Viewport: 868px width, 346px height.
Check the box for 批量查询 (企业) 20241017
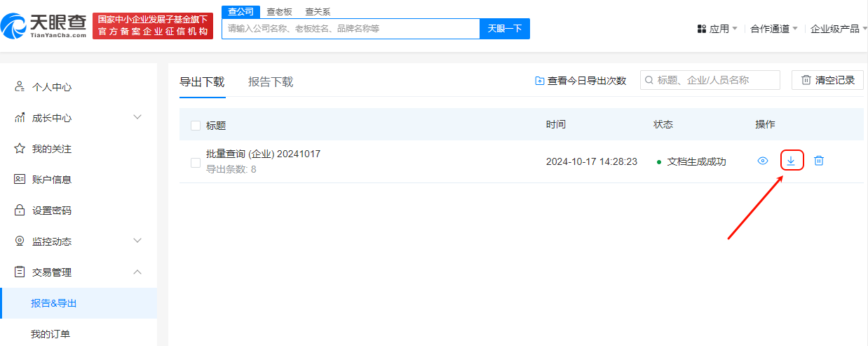(196, 163)
